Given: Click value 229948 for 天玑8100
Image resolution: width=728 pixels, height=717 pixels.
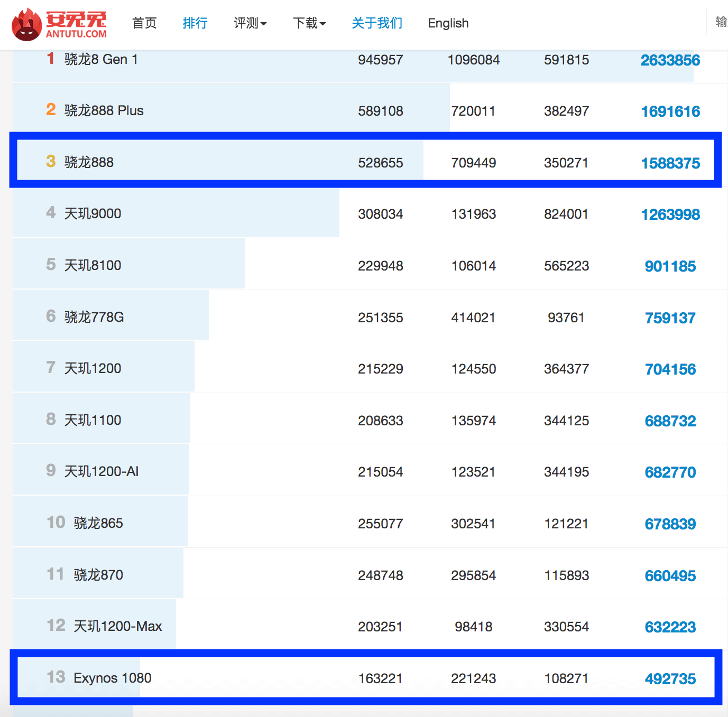Looking at the screenshot, I should coord(381,266).
